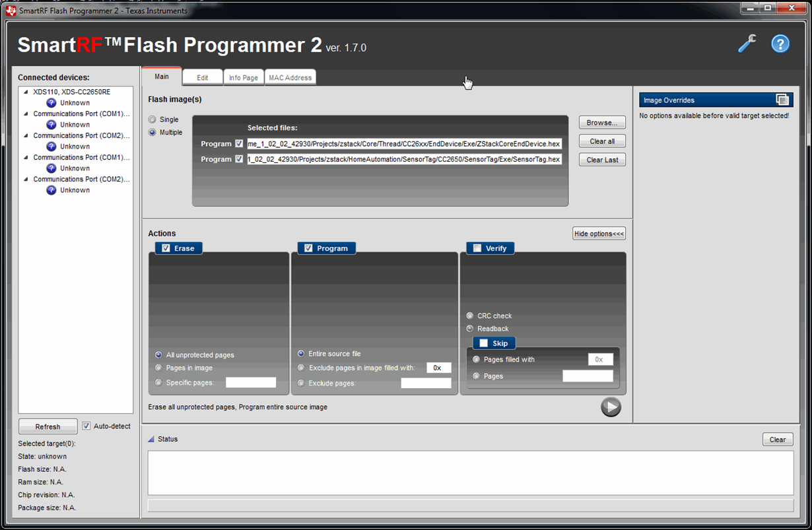Open the Info Page tab
The width and height of the screenshot is (812, 530).
pyautogui.click(x=244, y=77)
